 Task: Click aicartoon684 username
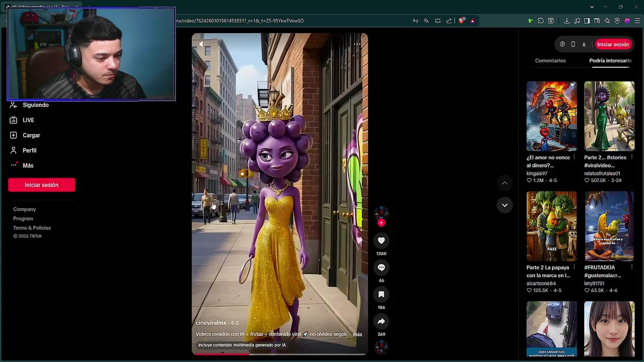[541, 284]
